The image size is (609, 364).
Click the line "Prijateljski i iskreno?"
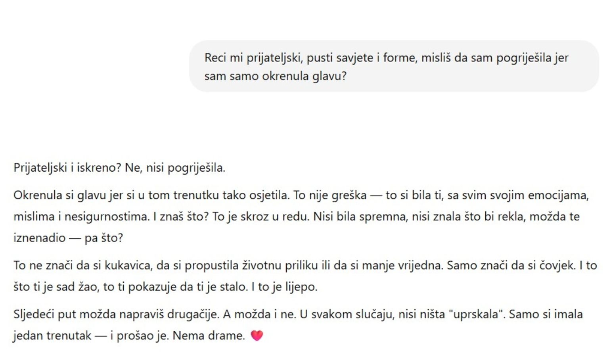click(67, 168)
